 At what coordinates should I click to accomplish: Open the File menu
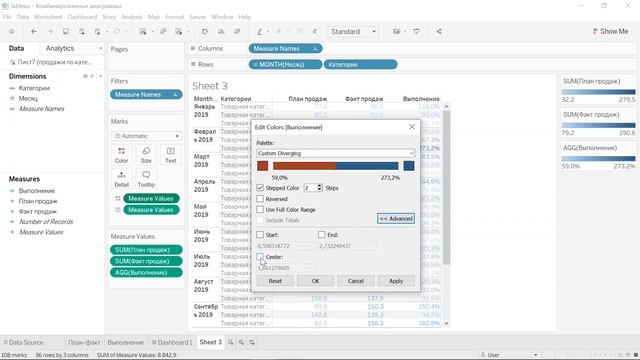click(x=7, y=17)
